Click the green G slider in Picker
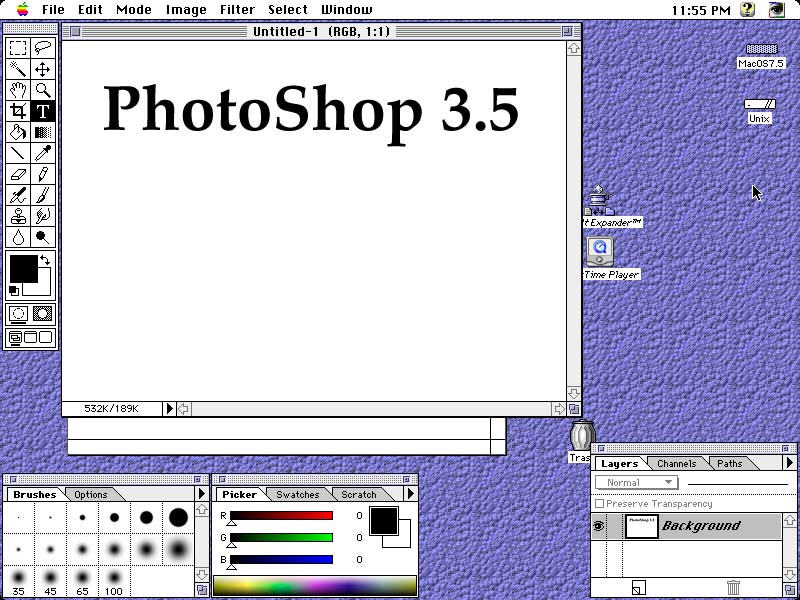 coord(281,537)
